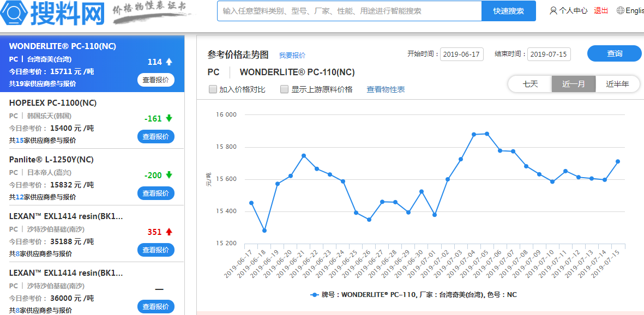Click the green down arrow beside -200

pos(169,175)
